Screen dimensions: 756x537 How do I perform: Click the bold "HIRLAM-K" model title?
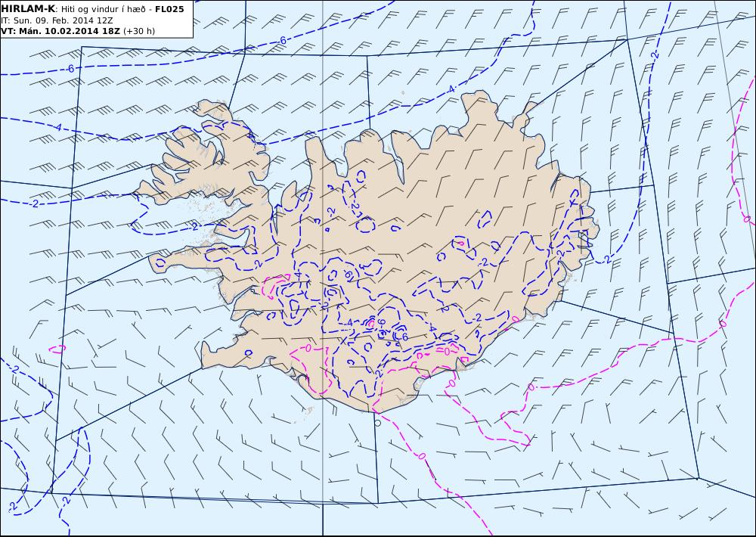[x=28, y=8]
